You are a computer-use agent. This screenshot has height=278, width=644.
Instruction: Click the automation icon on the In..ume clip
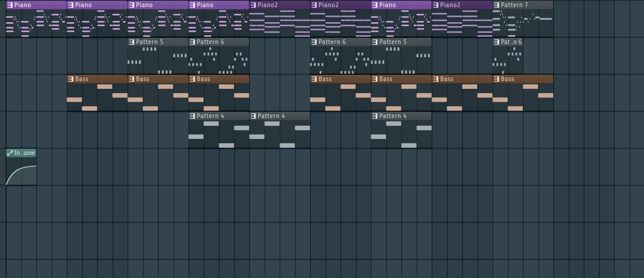click(10, 153)
